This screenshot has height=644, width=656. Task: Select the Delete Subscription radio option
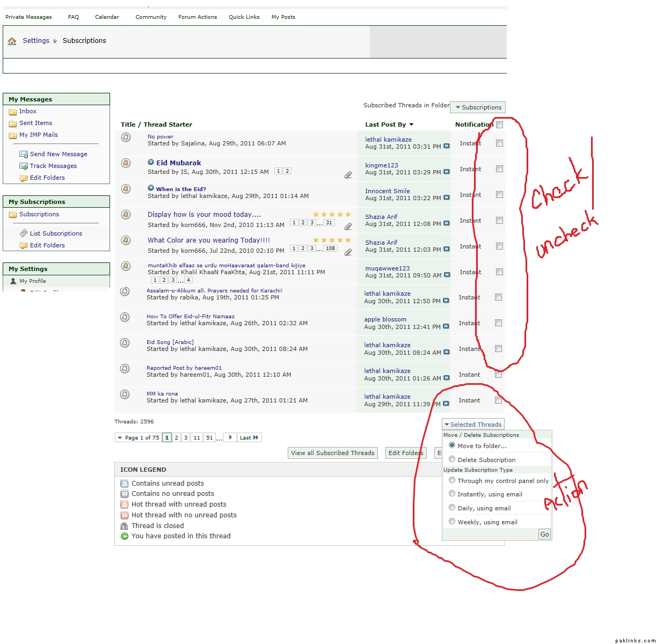click(452, 459)
